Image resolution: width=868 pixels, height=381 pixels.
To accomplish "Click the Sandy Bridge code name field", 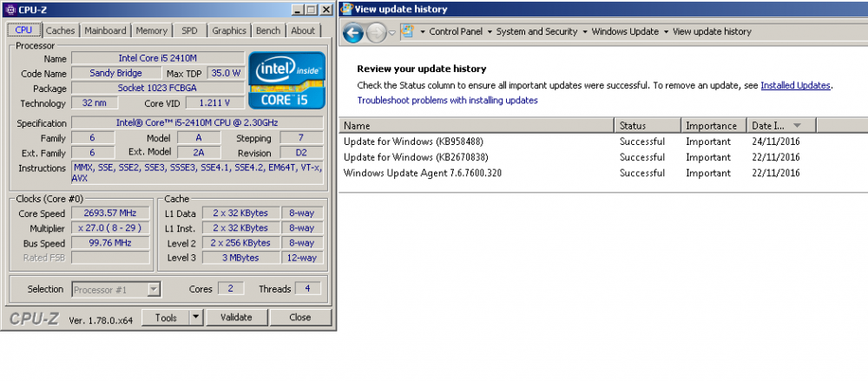I will click(115, 73).
